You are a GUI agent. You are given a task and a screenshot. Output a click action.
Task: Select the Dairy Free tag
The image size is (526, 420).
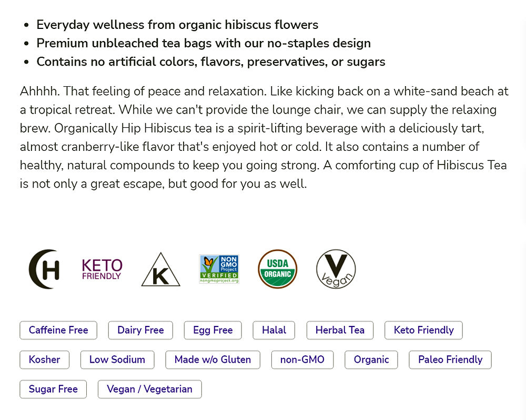tap(140, 330)
